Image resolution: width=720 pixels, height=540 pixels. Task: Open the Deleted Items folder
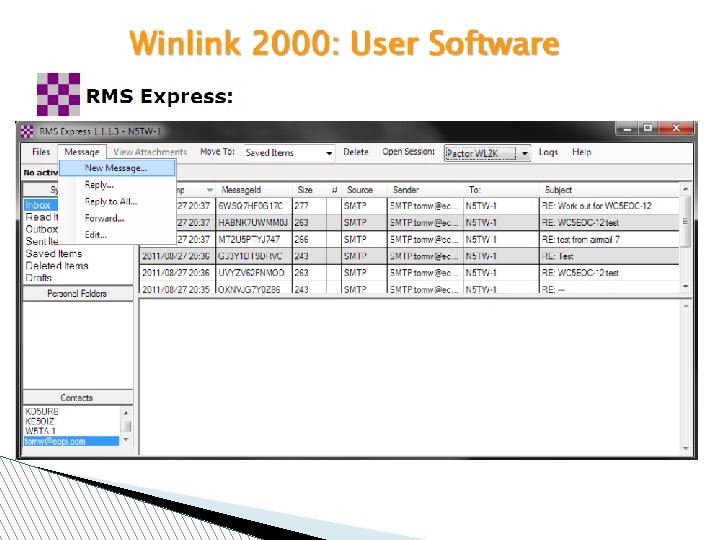(x=57, y=265)
